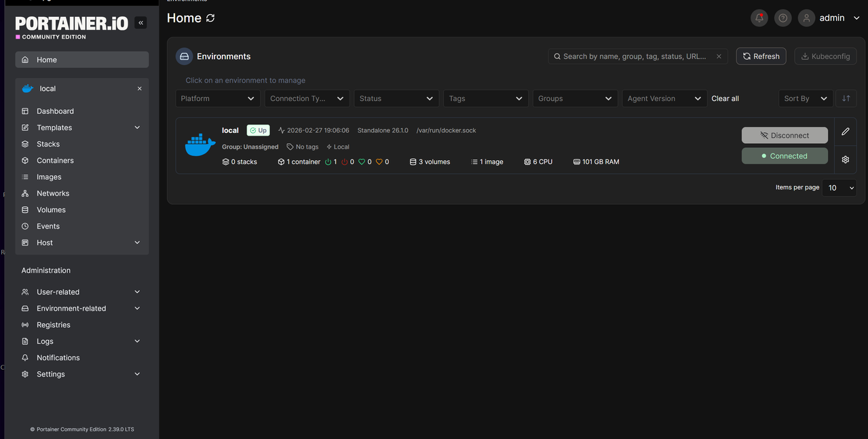Click the environment search input field
Image resolution: width=868 pixels, height=439 pixels.
(638, 56)
